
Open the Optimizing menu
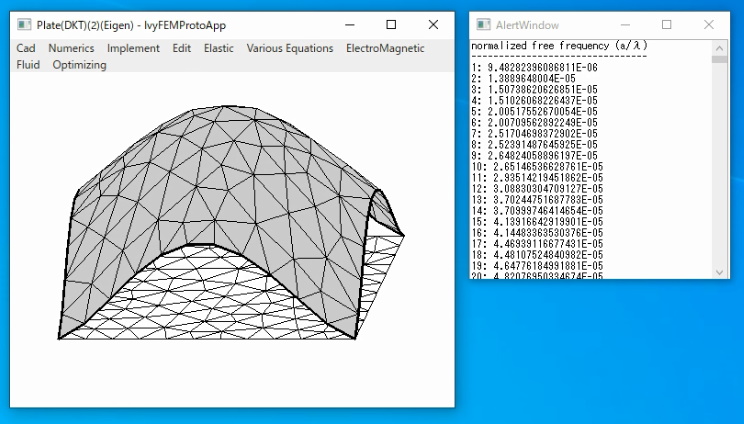(x=79, y=65)
